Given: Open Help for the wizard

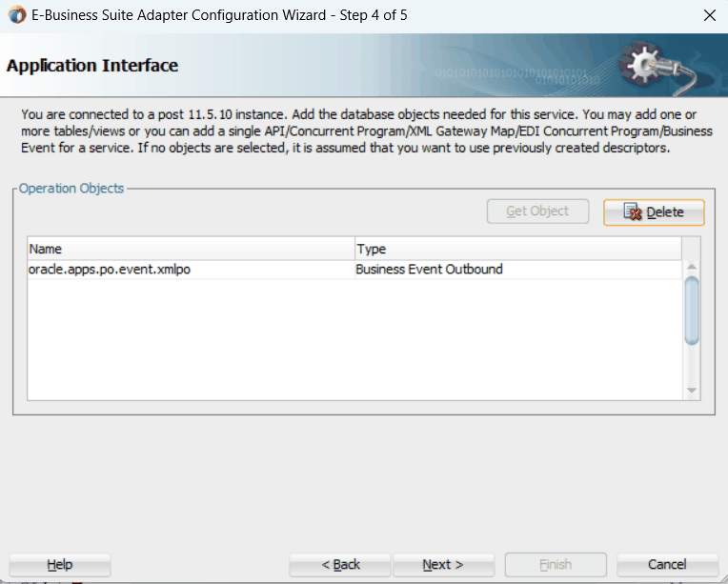Looking at the screenshot, I should click(59, 565).
